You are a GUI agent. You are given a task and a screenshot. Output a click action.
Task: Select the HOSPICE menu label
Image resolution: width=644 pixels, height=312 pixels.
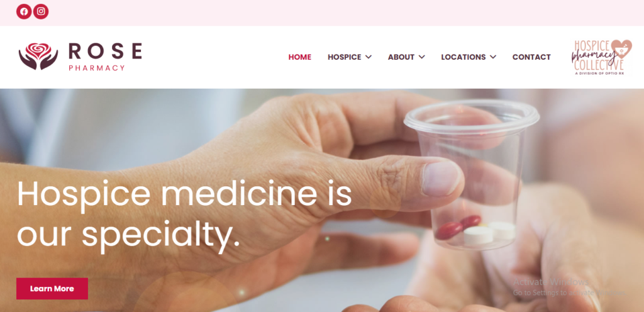point(344,57)
